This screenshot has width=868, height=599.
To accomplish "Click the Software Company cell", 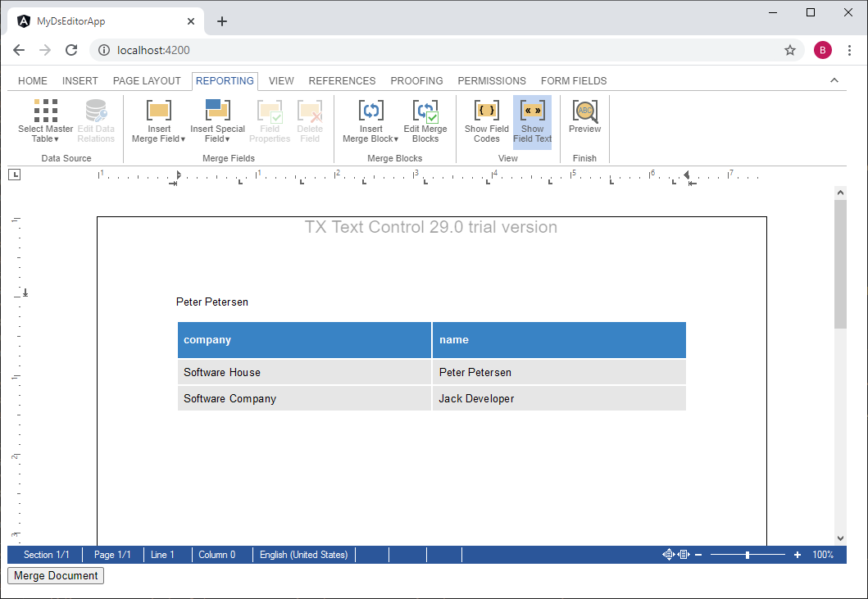I will pos(304,398).
